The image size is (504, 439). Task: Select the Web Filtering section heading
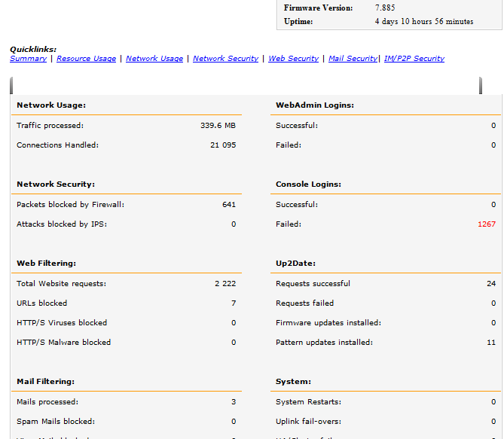click(x=46, y=264)
